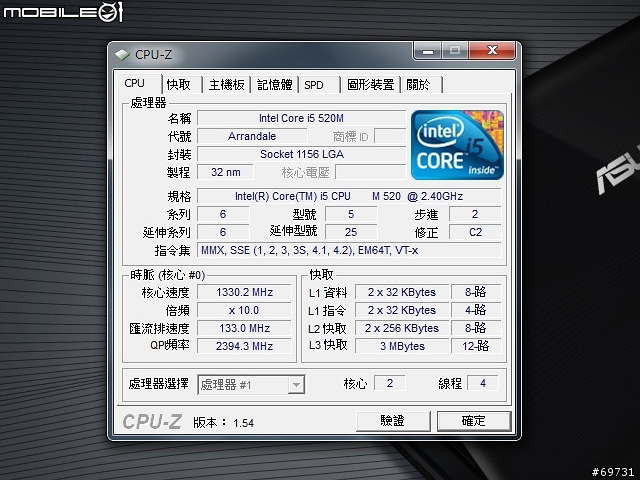This screenshot has width=640, height=480.
Task: Click the 32 nm technology value
Action: click(225, 172)
